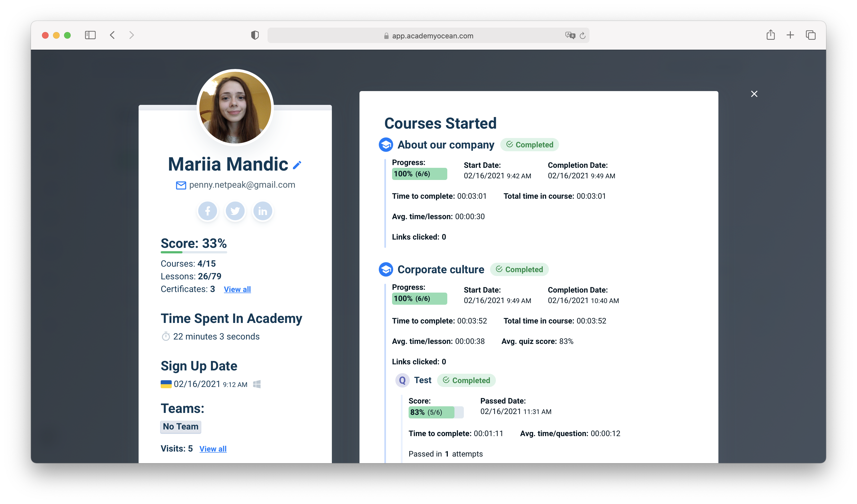Viewport: 857px width, 504px height.
Task: Click the app.academyocean.com address field
Action: pos(428,35)
